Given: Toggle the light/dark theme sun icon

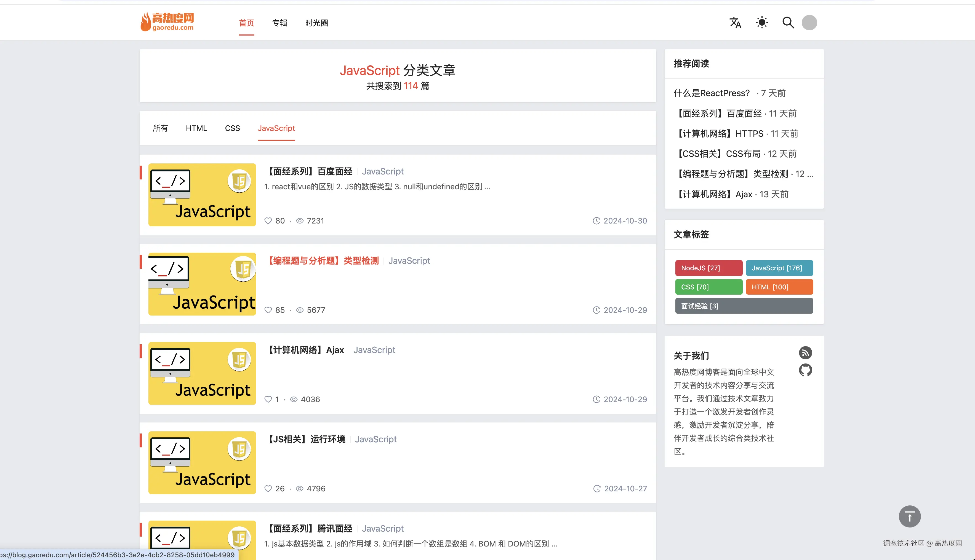Looking at the screenshot, I should 762,23.
